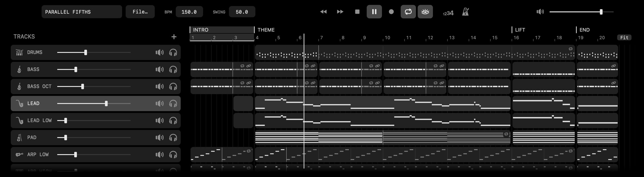Solo the PAD track with headphones

(173, 137)
